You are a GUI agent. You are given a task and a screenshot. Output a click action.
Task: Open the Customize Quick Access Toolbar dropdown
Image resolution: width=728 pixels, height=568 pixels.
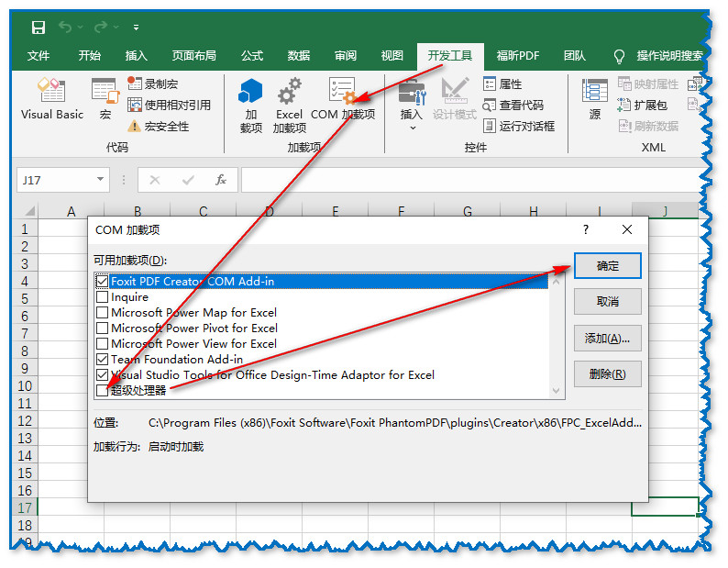click(136, 28)
